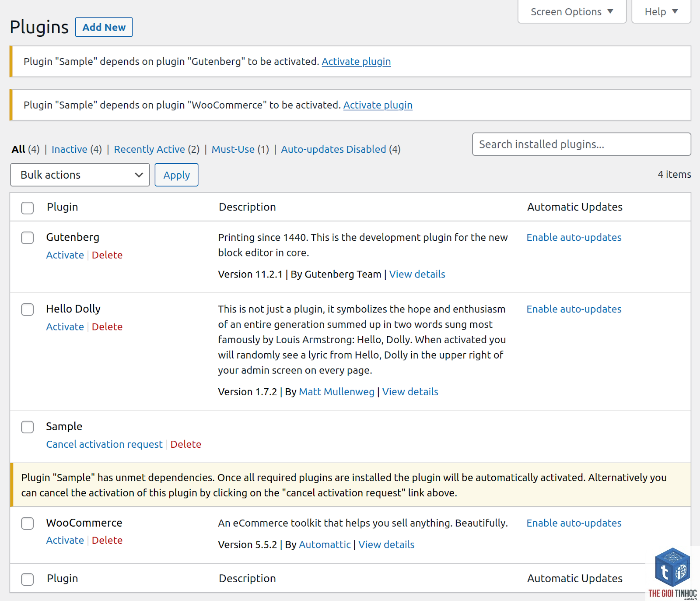Image resolution: width=700 pixels, height=601 pixels.
Task: Select the WooCommerce plugin name
Action: [84, 523]
